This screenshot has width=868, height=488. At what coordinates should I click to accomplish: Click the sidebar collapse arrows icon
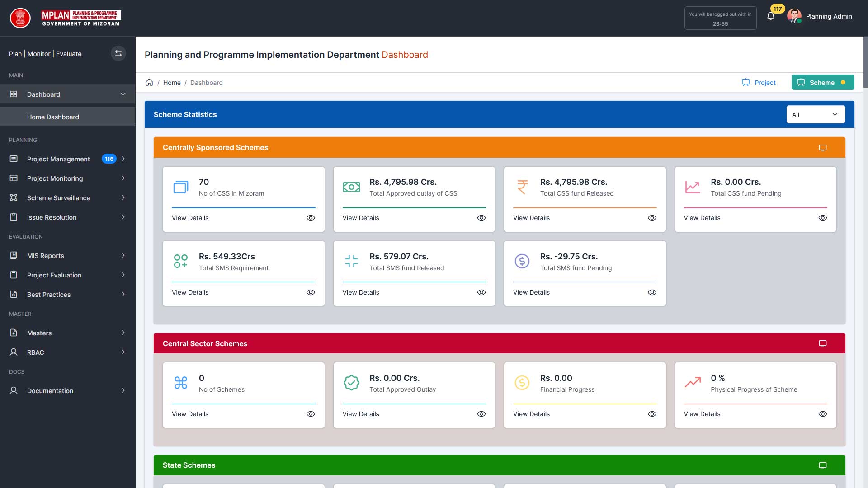[118, 53]
